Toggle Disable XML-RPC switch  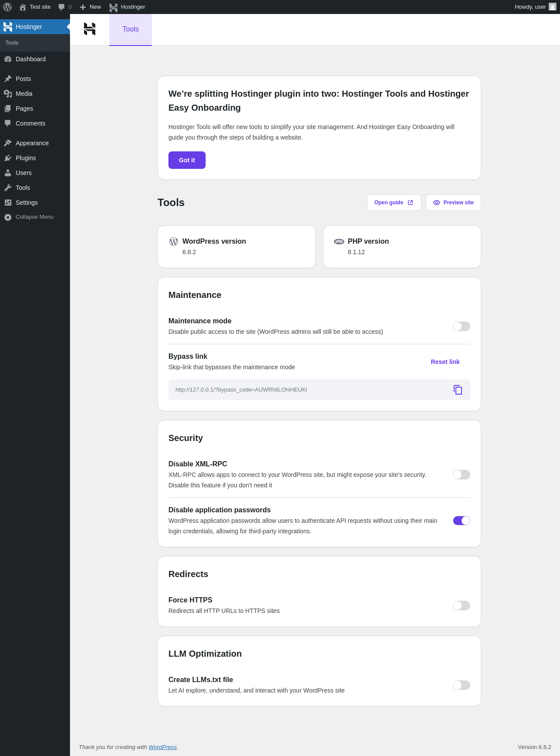click(462, 475)
